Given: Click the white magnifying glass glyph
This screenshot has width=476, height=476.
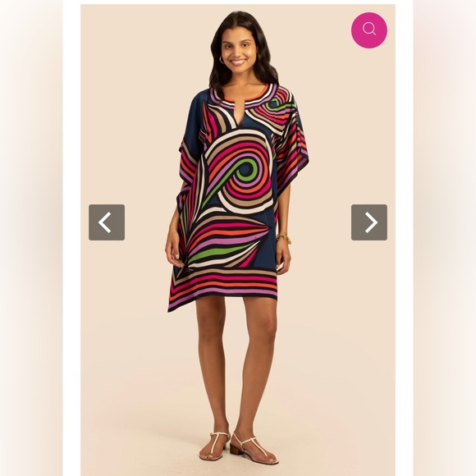Looking at the screenshot, I should tap(369, 30).
